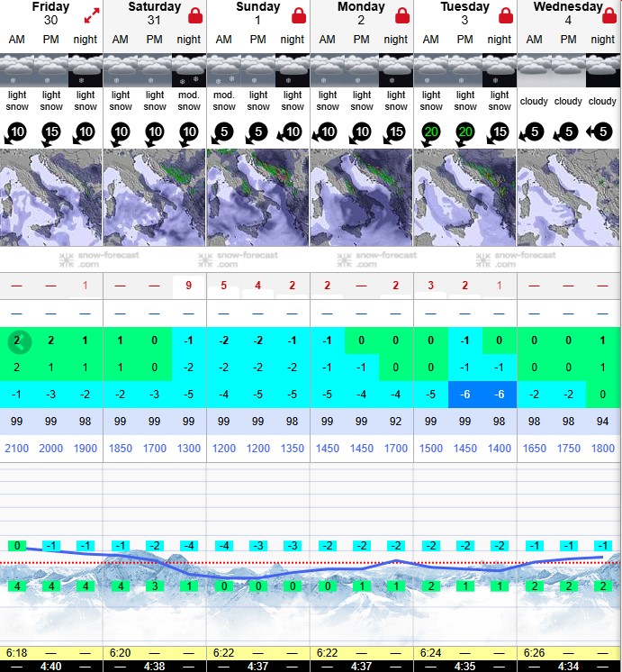Click Friday night snowfall value 1

[86, 286]
